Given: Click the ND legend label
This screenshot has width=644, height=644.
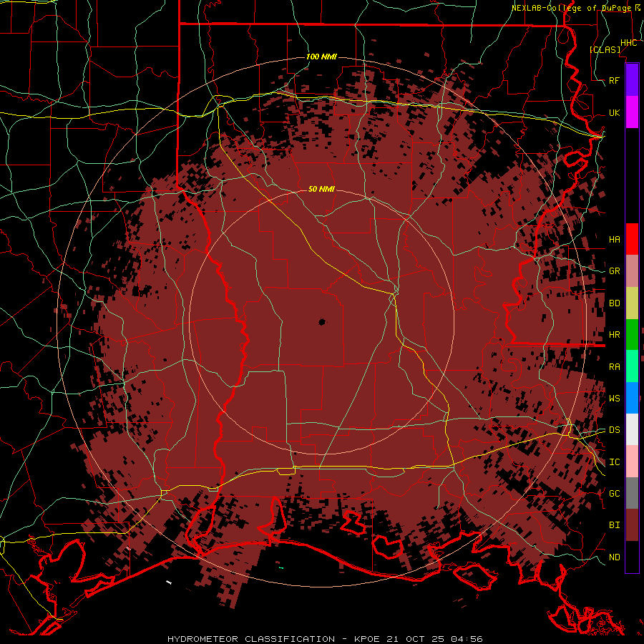Looking at the screenshot, I should (614, 557).
